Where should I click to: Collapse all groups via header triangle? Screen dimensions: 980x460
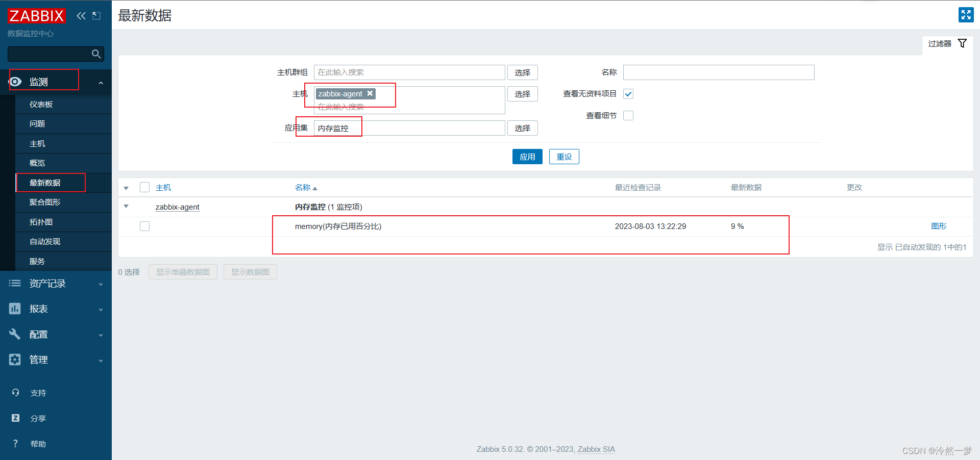point(126,188)
